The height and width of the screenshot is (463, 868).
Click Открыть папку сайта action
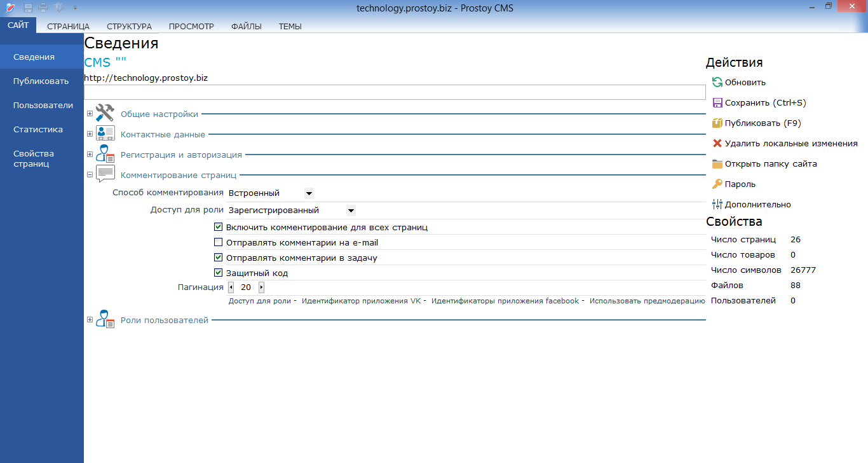771,163
